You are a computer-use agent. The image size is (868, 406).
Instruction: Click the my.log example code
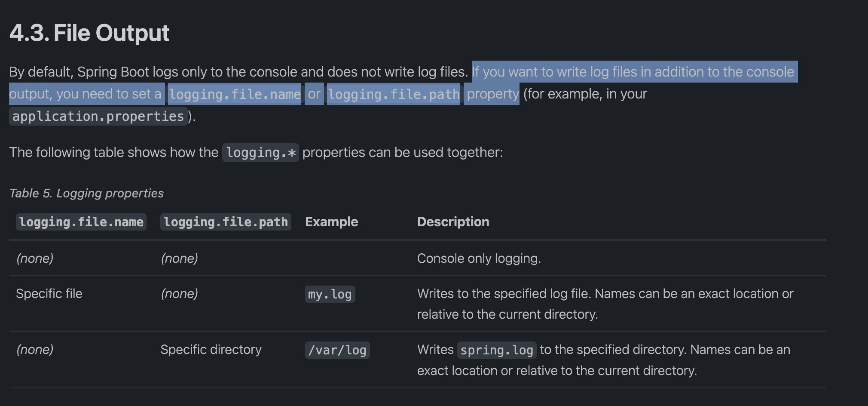coord(330,295)
